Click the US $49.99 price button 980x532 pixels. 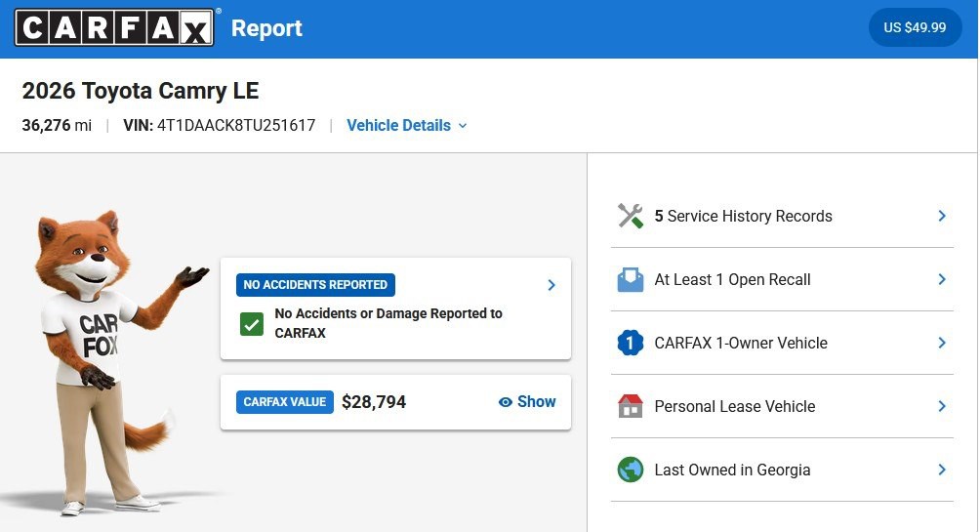click(915, 27)
